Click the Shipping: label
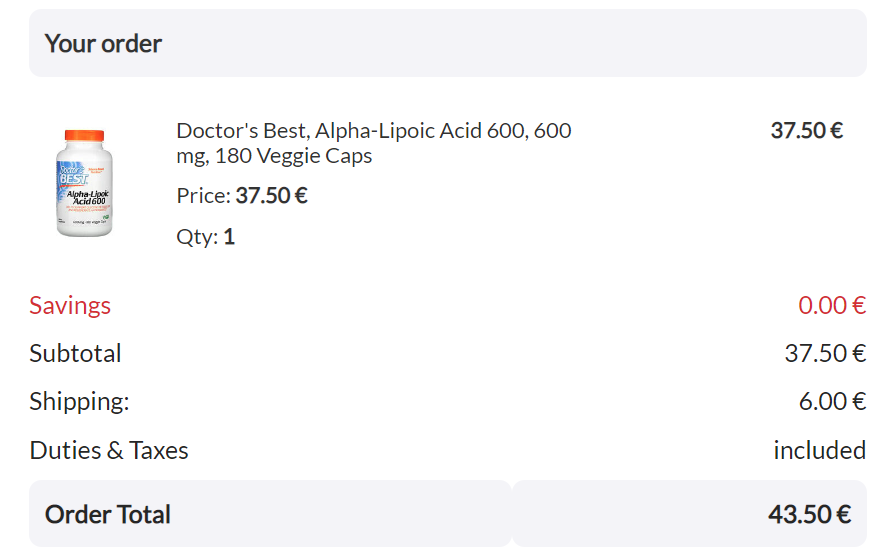The image size is (895, 555). (x=79, y=401)
